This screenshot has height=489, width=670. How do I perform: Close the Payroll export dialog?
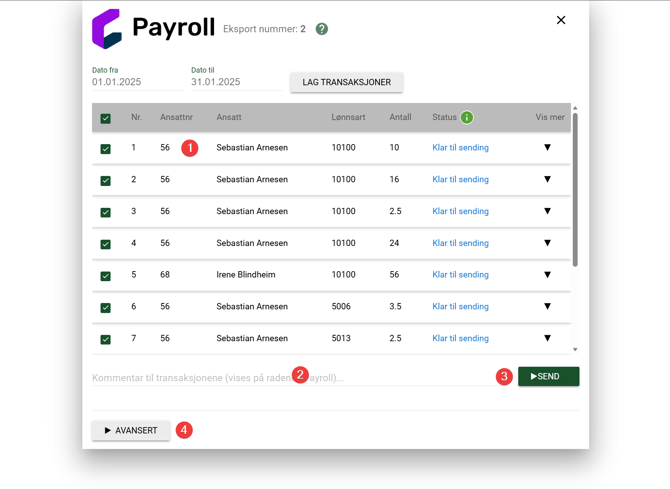(x=561, y=20)
